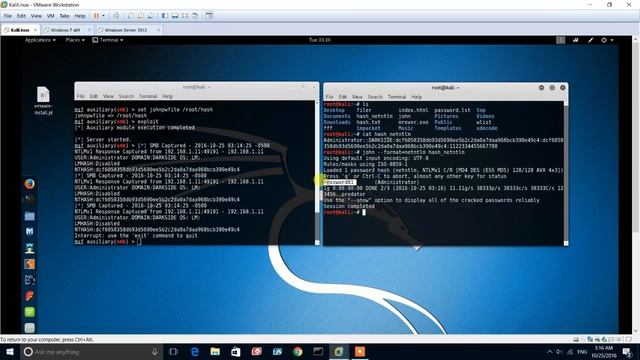Open the VMware Help menu
Viewport: 640px width, 360px height.
(80, 16)
